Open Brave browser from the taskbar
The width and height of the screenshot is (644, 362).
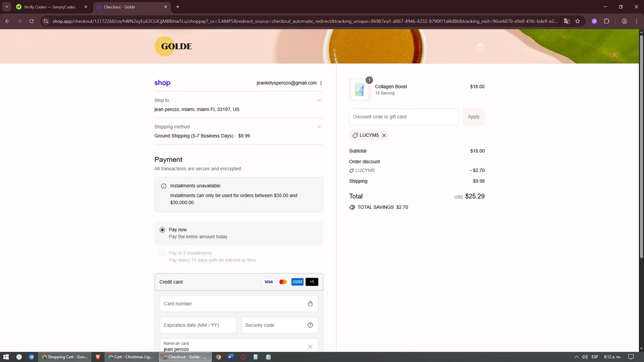(x=98, y=357)
